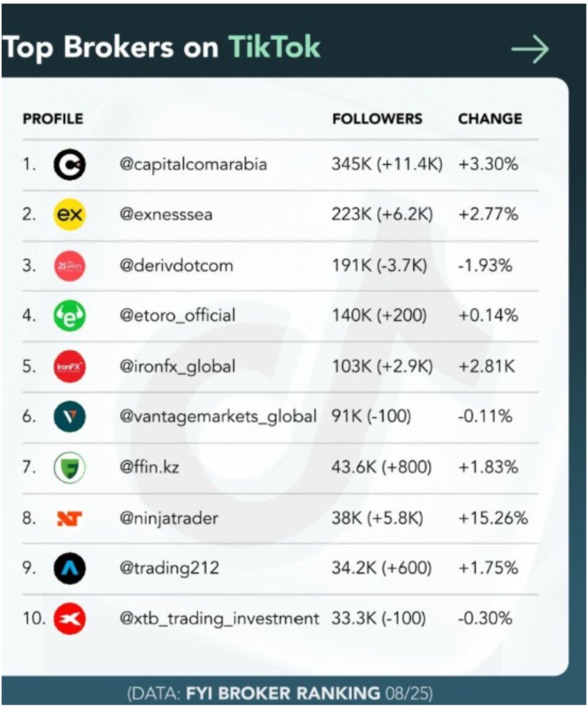
Task: Click the Capital.com profile logo icon
Action: tap(69, 165)
